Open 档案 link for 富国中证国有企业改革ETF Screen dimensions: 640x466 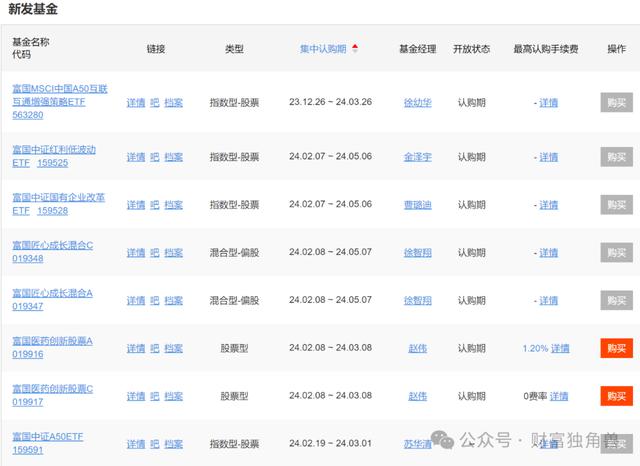173,204
